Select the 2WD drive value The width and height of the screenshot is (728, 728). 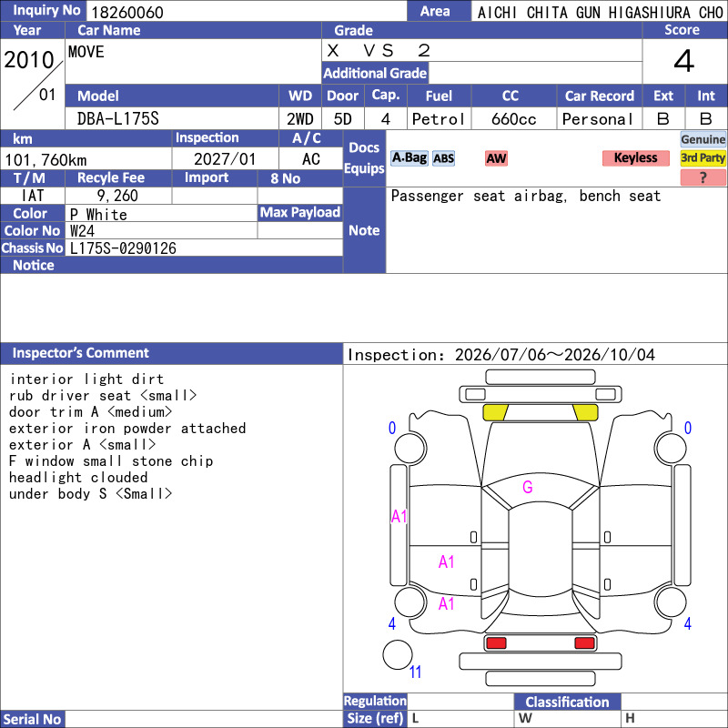click(300, 119)
